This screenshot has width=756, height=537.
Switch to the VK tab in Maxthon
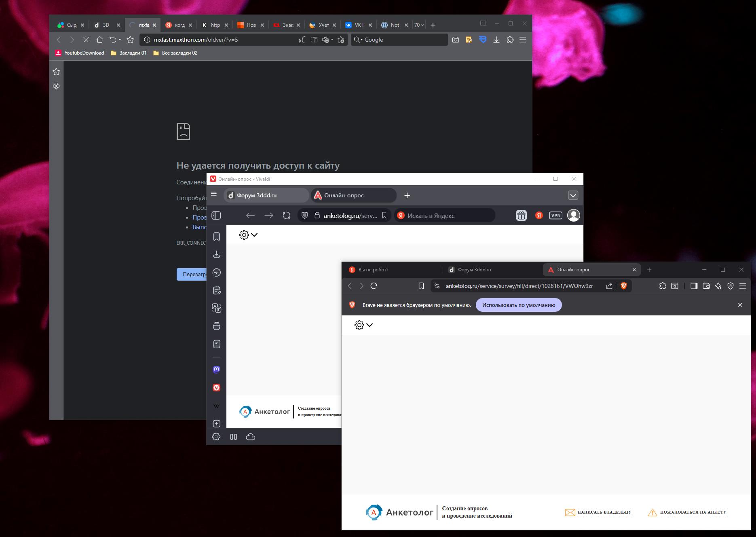(359, 25)
